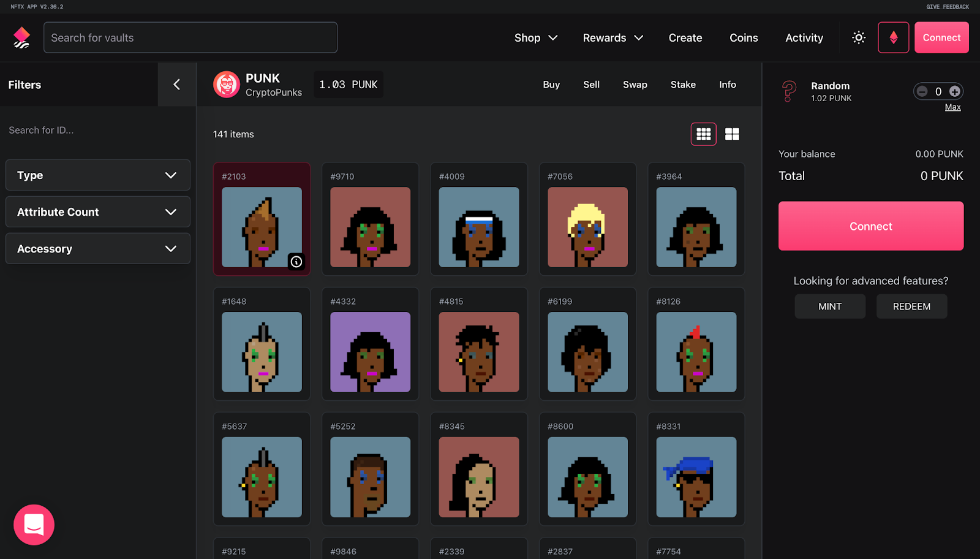
Task: Select punk #3964 thumbnail
Action: 696,227
